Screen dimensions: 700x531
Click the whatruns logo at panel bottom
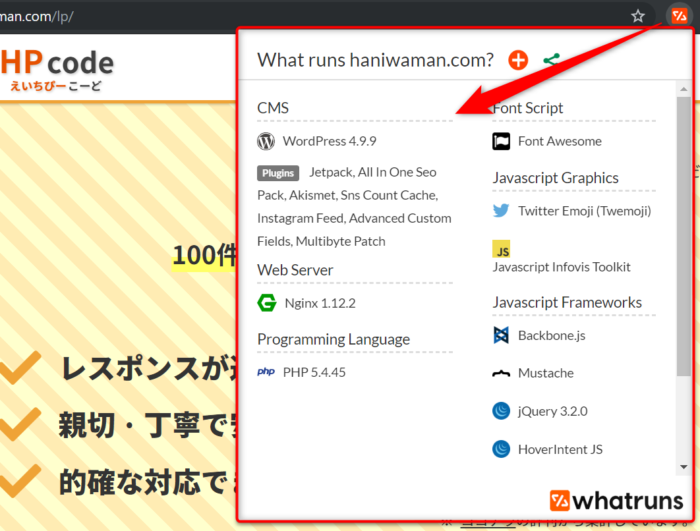[x=615, y=500]
